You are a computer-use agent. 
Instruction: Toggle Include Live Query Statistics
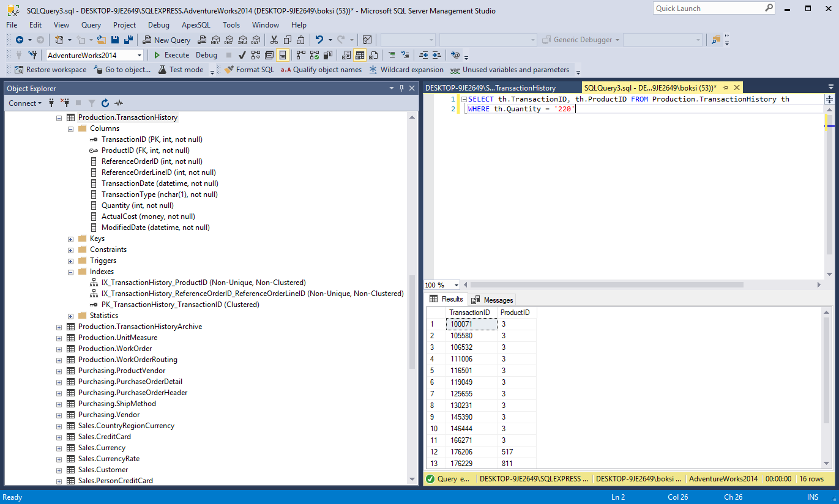coord(315,55)
